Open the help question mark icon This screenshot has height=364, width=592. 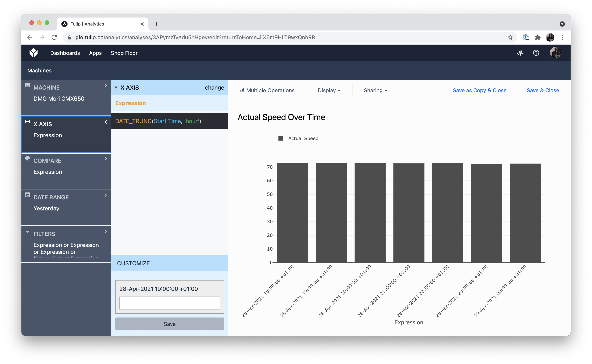(x=536, y=53)
